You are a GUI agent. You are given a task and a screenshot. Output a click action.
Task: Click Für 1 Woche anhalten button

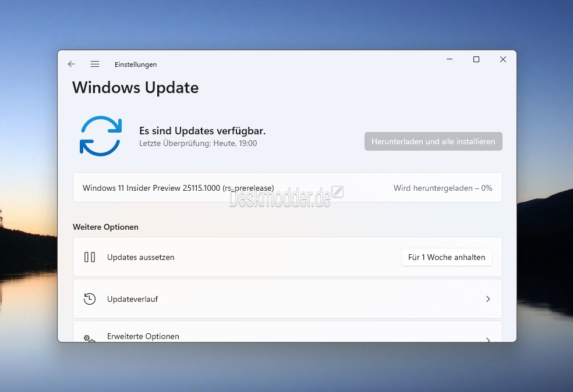pyautogui.click(x=447, y=257)
